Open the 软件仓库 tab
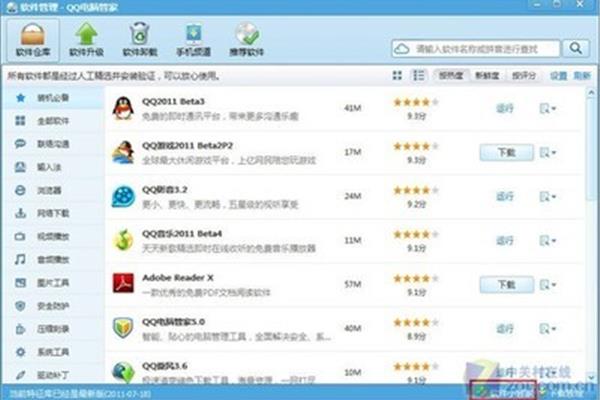 click(x=33, y=40)
